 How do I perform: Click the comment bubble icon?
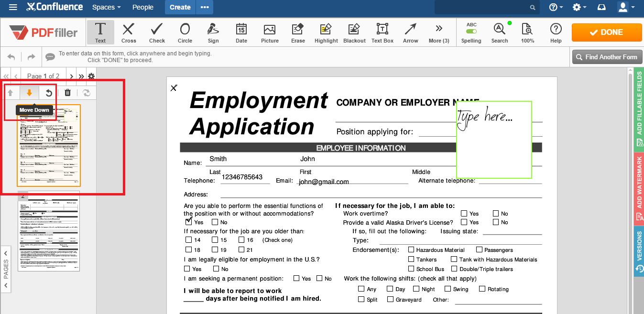(50, 57)
